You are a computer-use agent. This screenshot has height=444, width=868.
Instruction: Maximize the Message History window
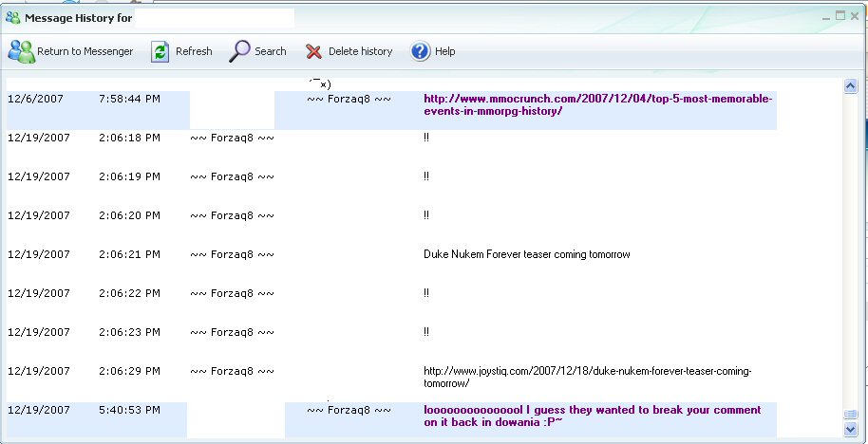[x=840, y=16]
